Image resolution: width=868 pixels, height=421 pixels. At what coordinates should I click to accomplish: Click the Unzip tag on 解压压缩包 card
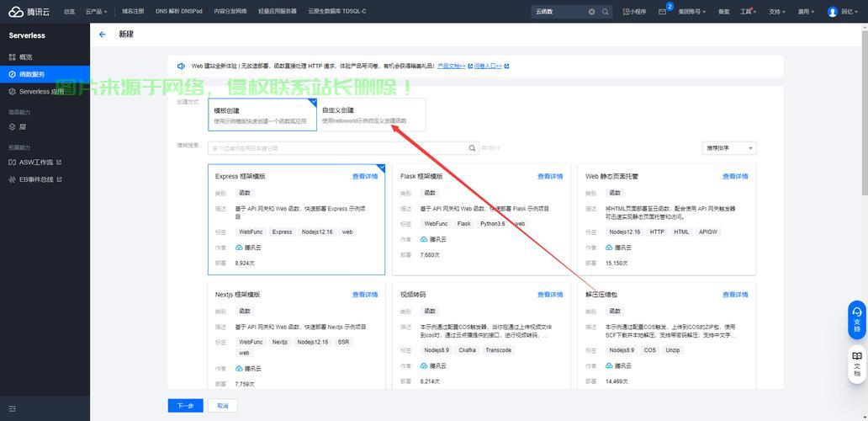673,350
